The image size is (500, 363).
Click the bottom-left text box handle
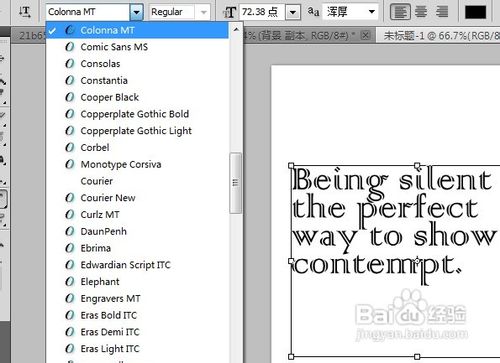(291, 357)
